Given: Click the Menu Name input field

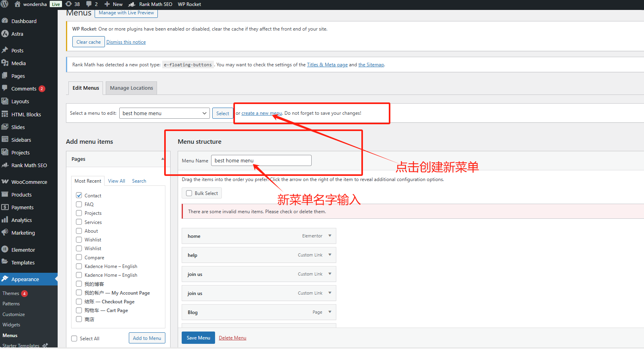Looking at the screenshot, I should coord(261,160).
